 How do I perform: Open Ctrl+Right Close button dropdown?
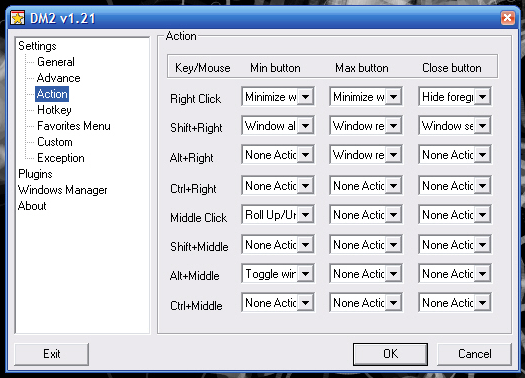[x=482, y=185]
